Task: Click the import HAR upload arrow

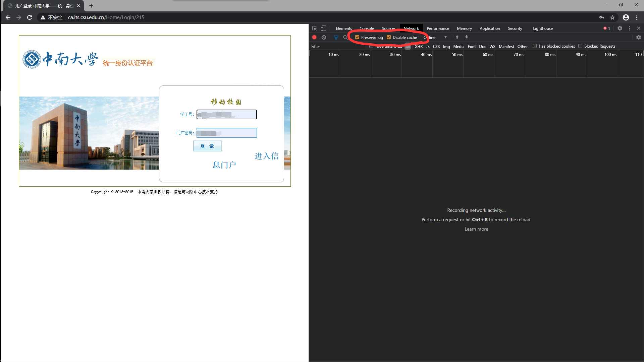Action: tap(457, 38)
